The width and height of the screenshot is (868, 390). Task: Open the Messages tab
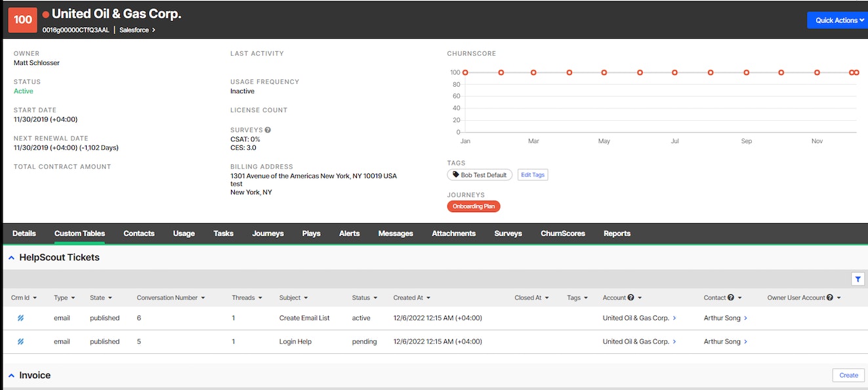[396, 233]
